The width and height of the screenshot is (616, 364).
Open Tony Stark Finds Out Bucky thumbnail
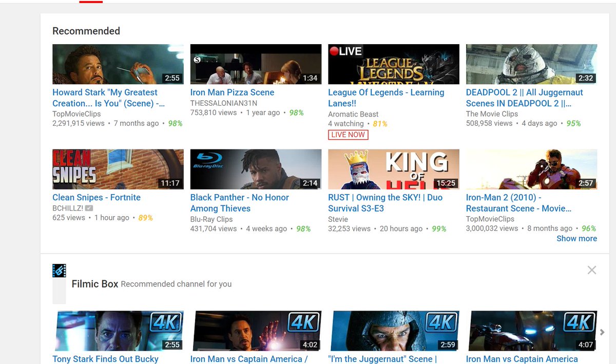(x=118, y=331)
